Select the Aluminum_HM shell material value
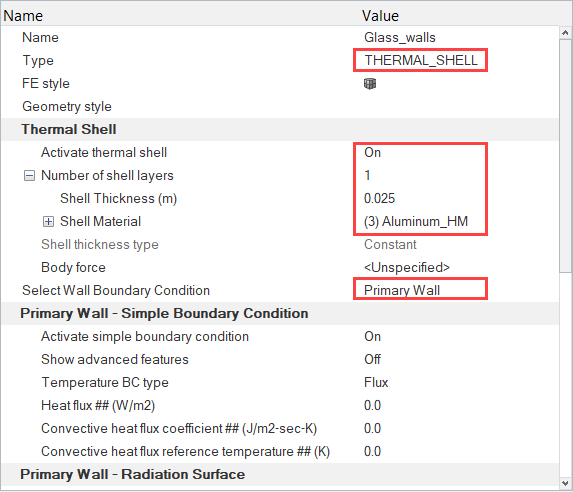The width and height of the screenshot is (573, 492). tap(416, 222)
